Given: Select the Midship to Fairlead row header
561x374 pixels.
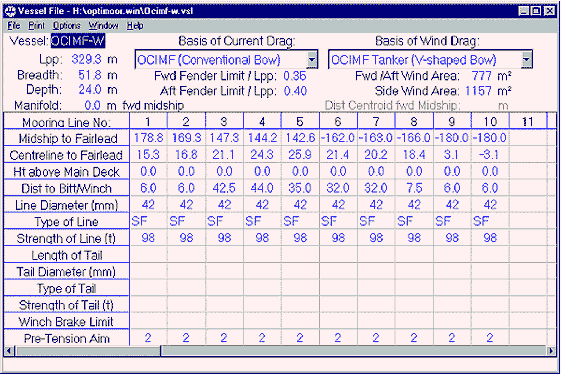Looking at the screenshot, I should point(67,138).
